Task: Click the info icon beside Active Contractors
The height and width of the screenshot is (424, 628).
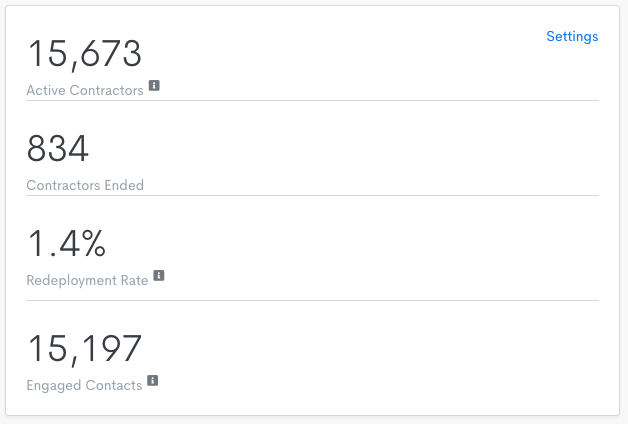Action: [154, 86]
